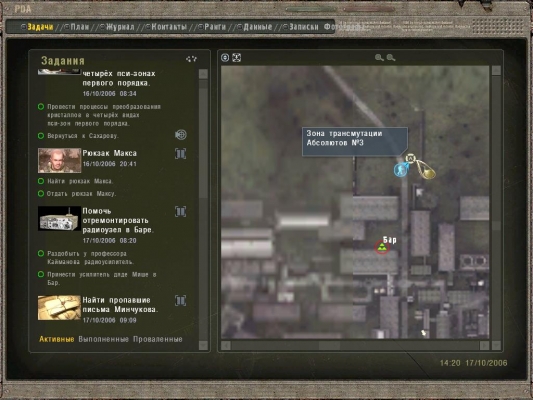
Task: Toggle map highlight for Рюкзак Макса task
Action: point(180,154)
